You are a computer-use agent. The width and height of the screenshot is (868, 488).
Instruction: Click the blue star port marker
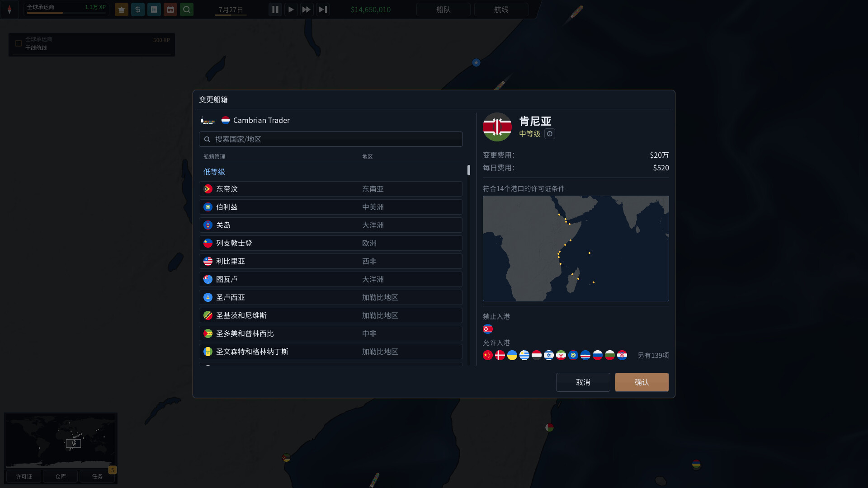click(476, 62)
